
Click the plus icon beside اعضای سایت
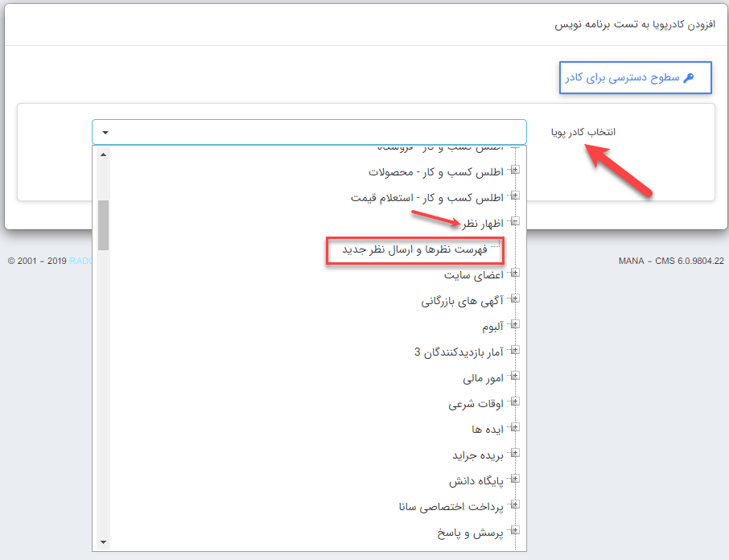pyautogui.click(x=515, y=274)
